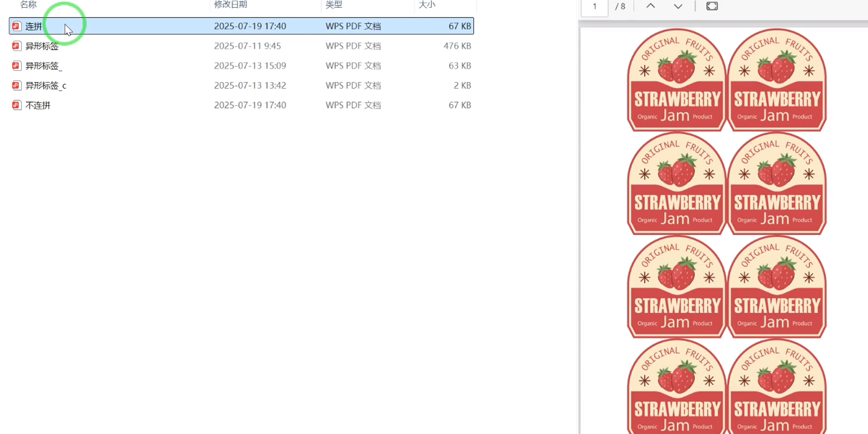Click the date 2025-07-13 15:09
Viewport: 868px width, 434px height.
pos(250,66)
